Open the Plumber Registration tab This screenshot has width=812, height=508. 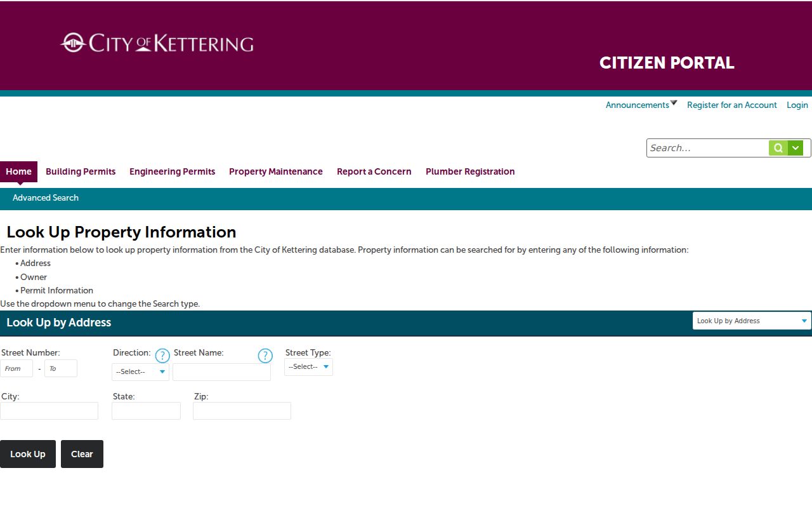point(470,171)
